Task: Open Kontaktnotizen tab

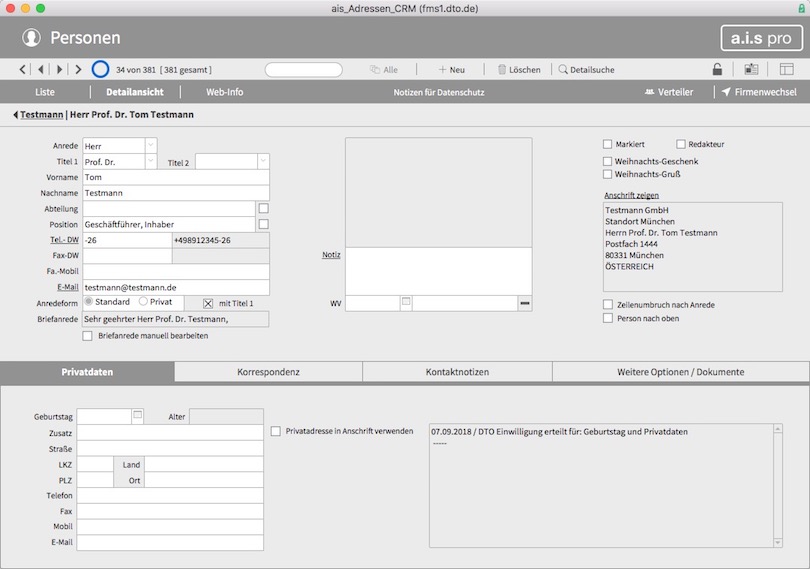Action: click(457, 372)
